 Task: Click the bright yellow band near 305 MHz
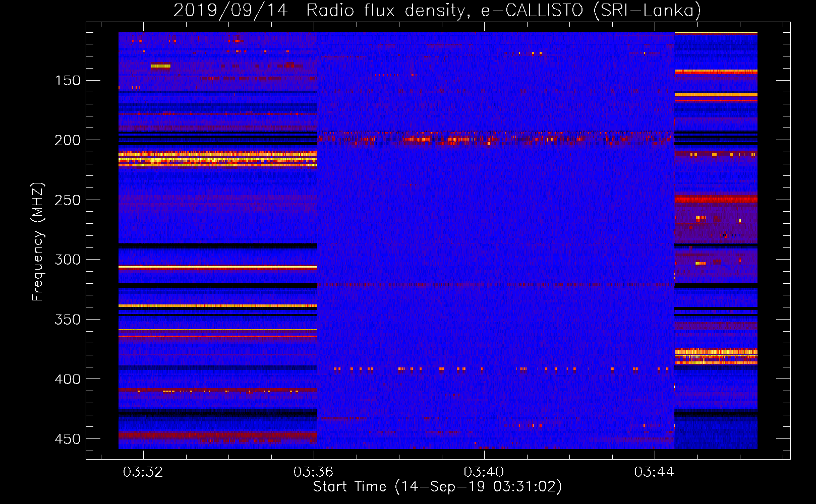(218, 267)
